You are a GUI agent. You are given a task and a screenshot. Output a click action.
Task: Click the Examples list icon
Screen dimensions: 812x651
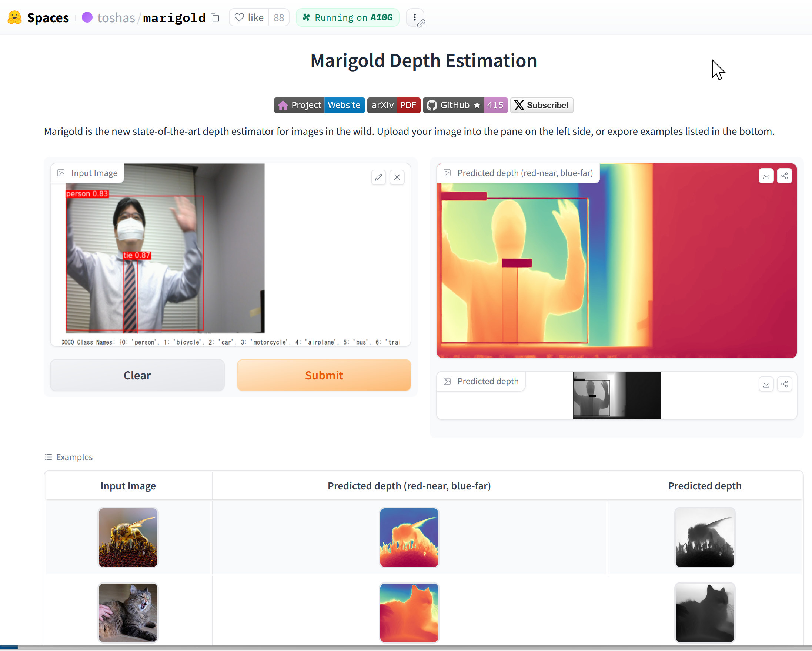click(48, 457)
